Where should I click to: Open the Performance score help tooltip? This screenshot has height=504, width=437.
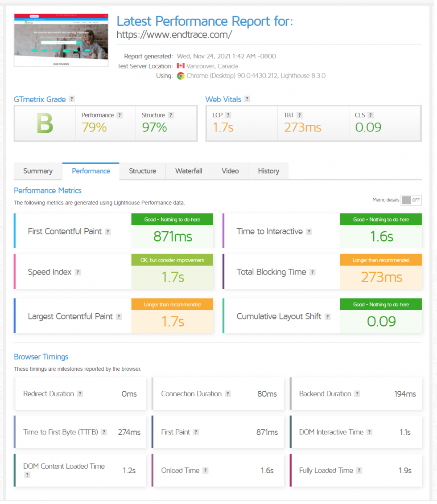119,115
